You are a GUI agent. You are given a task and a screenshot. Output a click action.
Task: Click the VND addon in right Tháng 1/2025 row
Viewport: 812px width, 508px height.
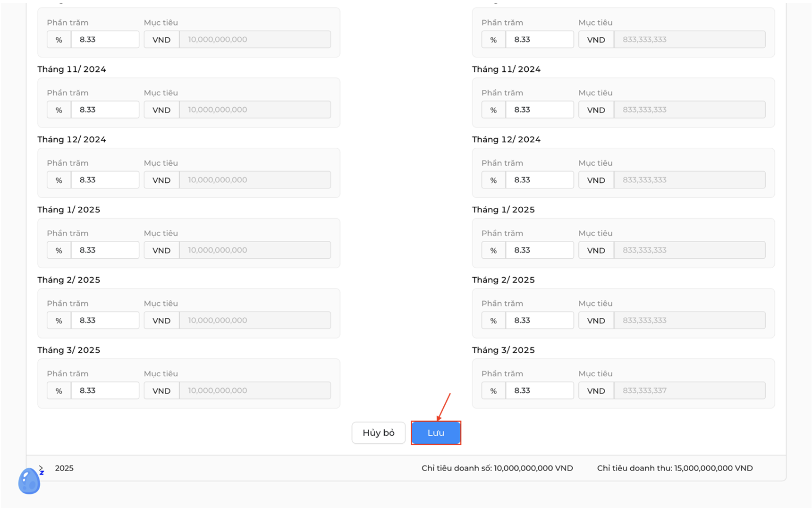pyautogui.click(x=596, y=250)
